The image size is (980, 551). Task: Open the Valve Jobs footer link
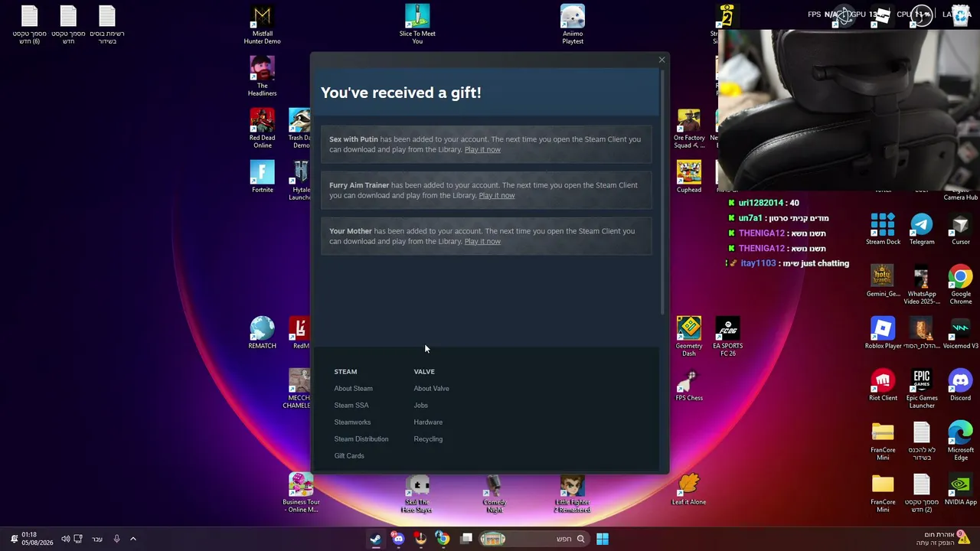[x=421, y=406]
